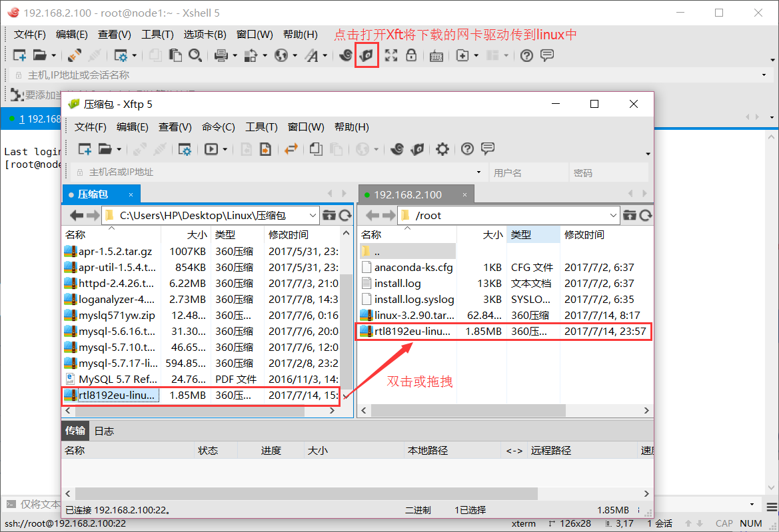Select linux-3.2.90.tar... in the remote pane
Viewport: 779px width, 532px height.
(504, 315)
